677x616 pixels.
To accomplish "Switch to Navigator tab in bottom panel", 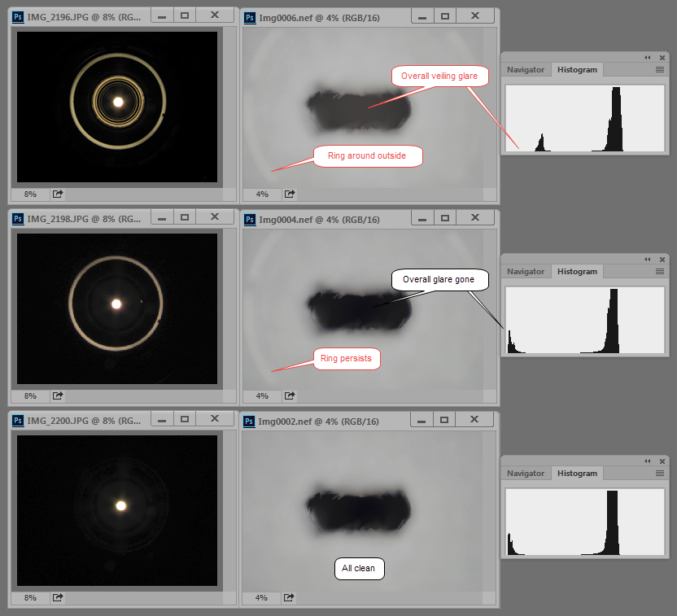I will (526, 473).
